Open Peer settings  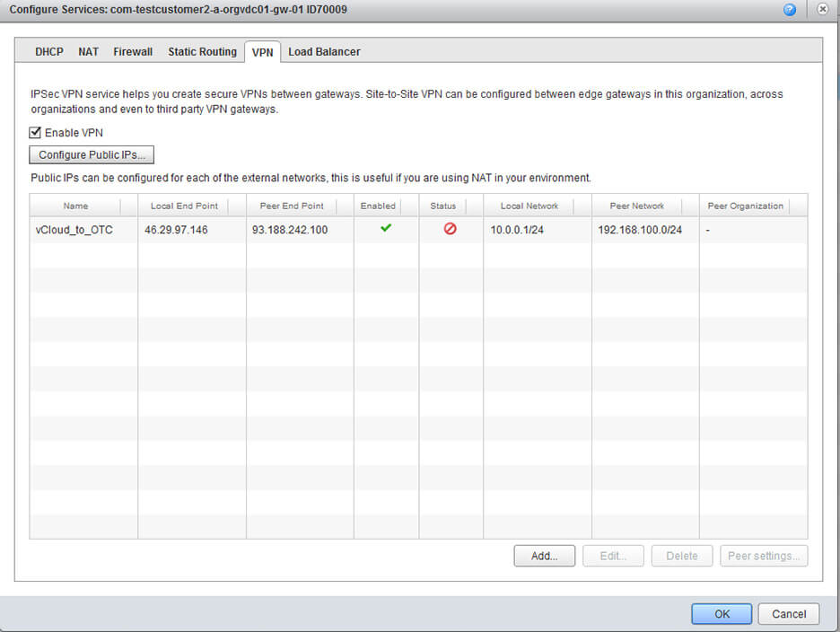pyautogui.click(x=764, y=555)
